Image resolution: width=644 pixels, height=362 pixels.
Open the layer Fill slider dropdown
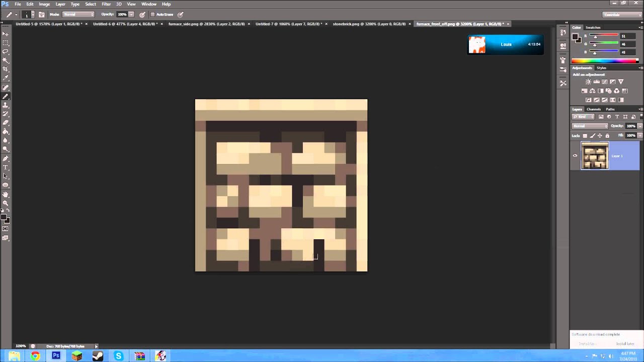pyautogui.click(x=640, y=136)
